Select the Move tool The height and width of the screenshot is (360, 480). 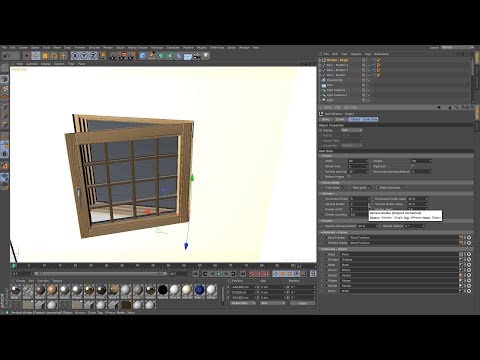[36, 56]
